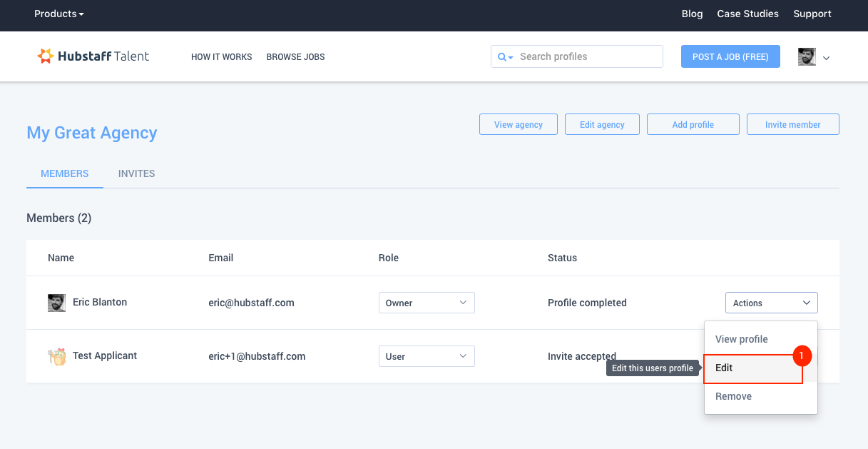Viewport: 868px width, 449px height.
Task: Click the Edit agency button
Action: click(602, 124)
